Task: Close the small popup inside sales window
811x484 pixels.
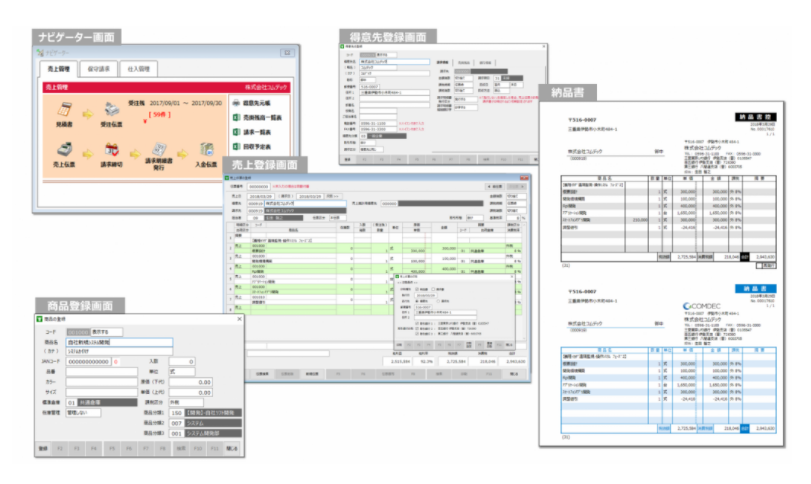Action: tap(512, 277)
